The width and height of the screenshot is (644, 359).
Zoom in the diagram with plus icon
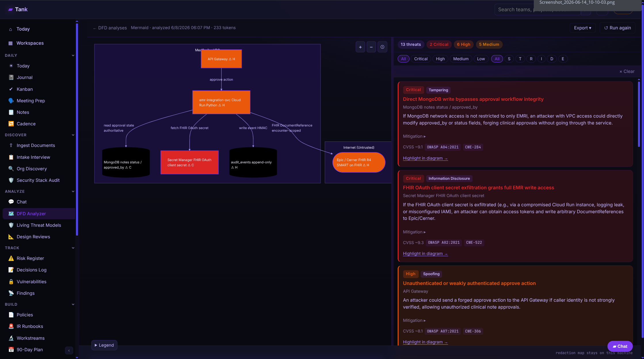point(360,47)
